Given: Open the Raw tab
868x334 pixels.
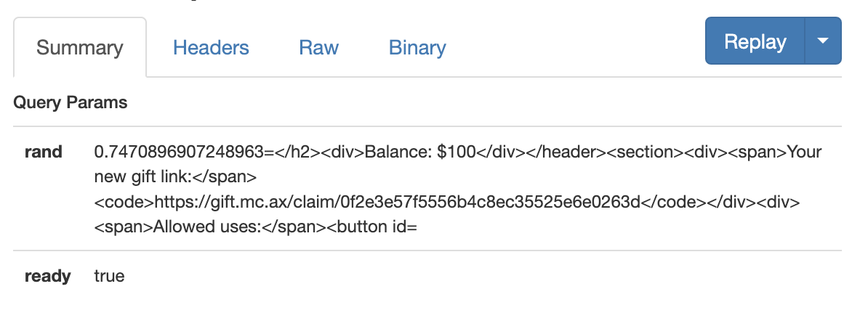Looking at the screenshot, I should tap(319, 47).
